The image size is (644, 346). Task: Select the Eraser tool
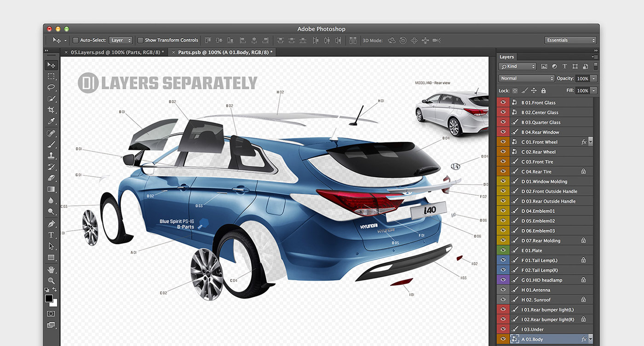click(51, 178)
